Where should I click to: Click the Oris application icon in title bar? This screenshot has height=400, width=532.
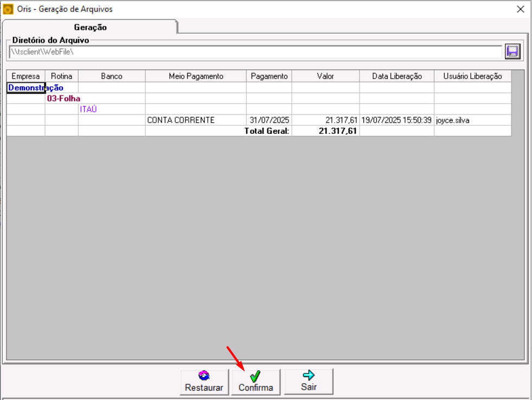tap(8, 9)
